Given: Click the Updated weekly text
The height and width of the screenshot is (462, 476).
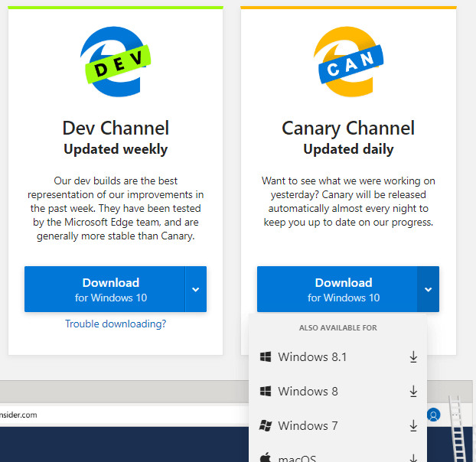Looking at the screenshot, I should 116,149.
